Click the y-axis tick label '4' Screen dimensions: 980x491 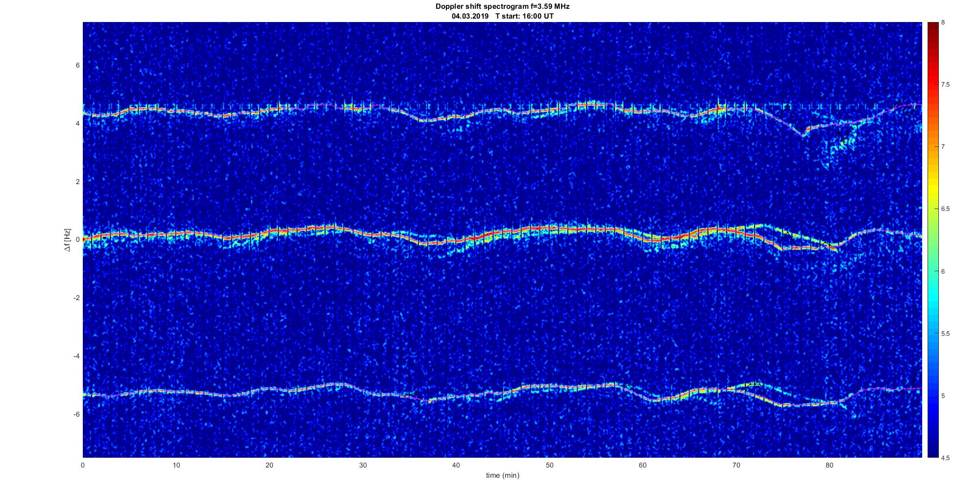point(77,123)
